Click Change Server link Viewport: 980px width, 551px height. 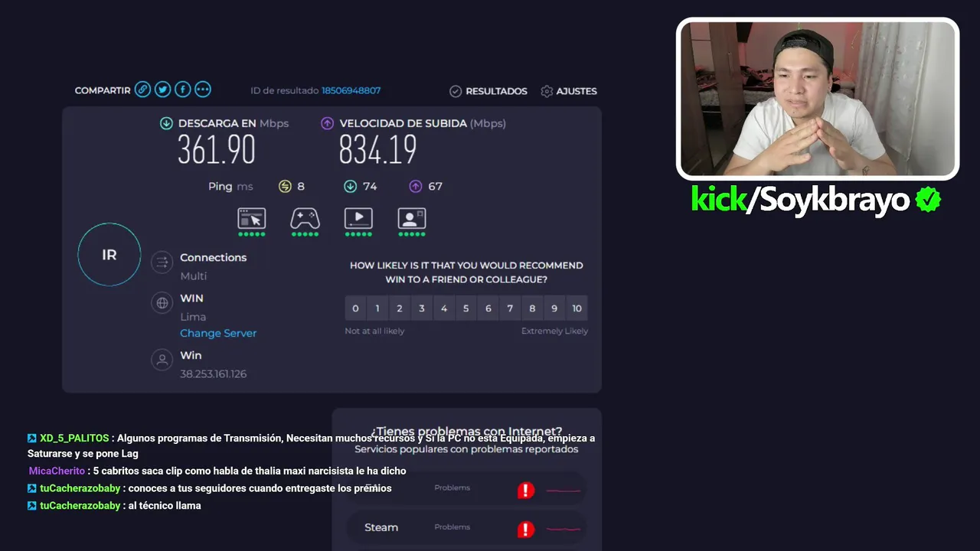tap(218, 333)
